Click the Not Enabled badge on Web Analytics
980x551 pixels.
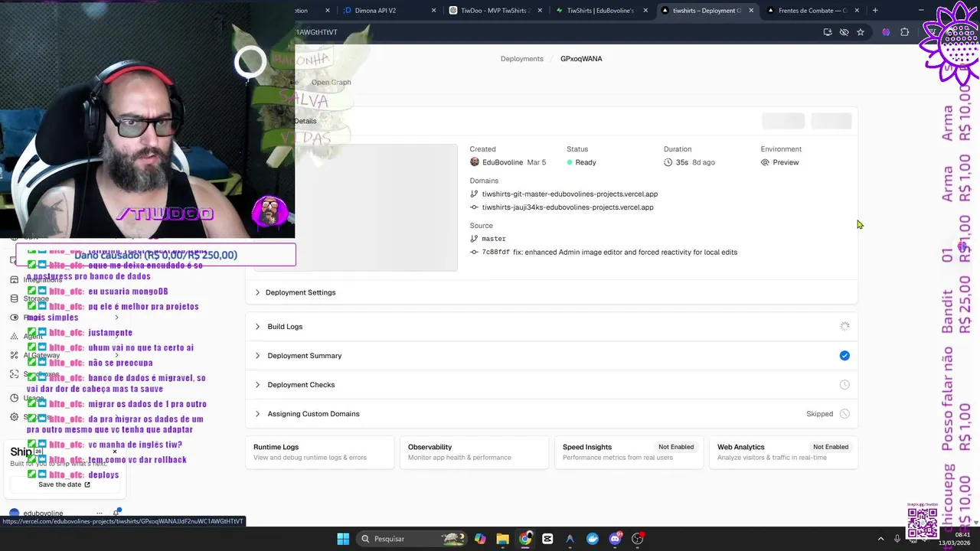coord(831,447)
